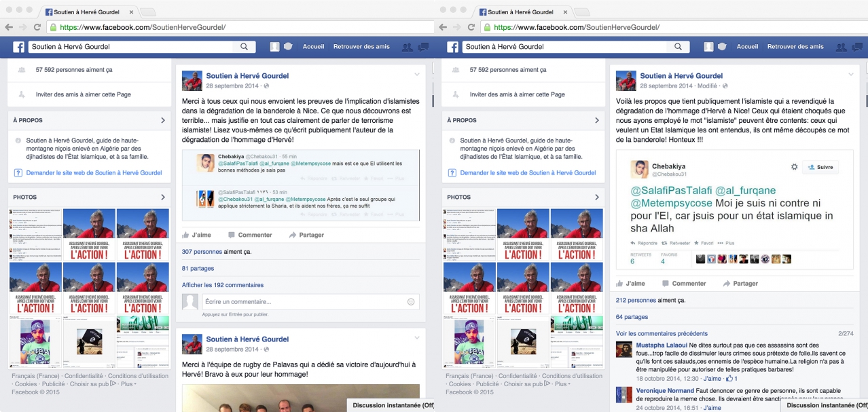Click Partager under the left window post
The image size is (868, 412).
[306, 235]
